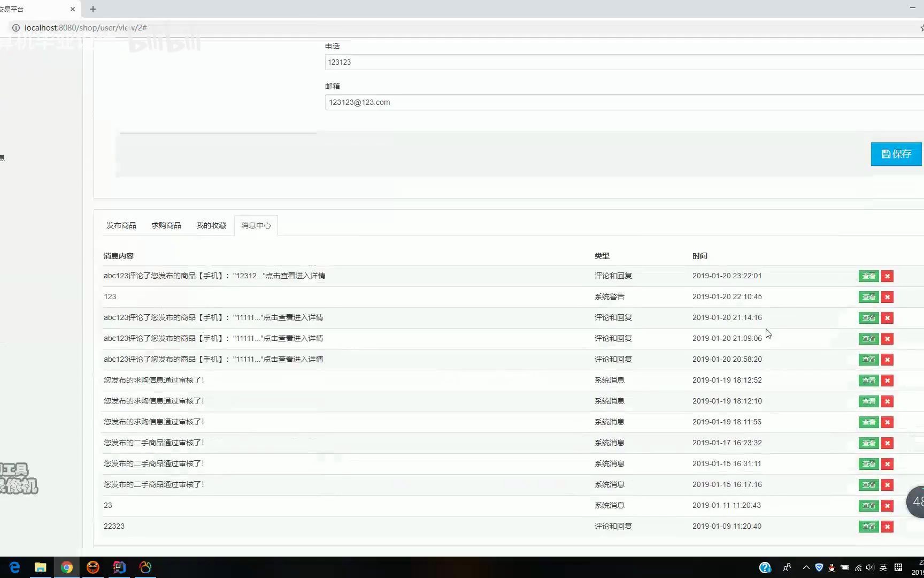View the 系统警告 message 123
This screenshot has height=578, width=924.
(869, 297)
